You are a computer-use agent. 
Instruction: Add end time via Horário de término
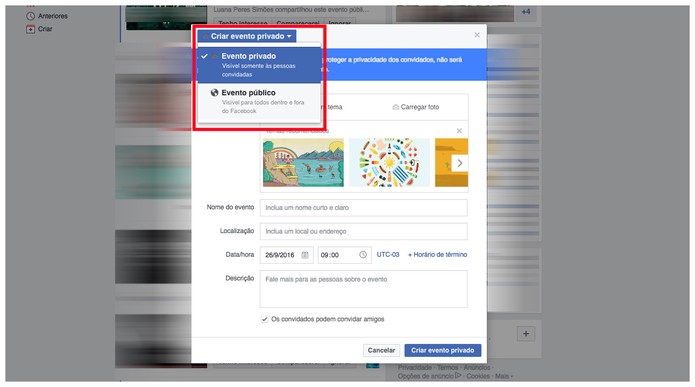tap(437, 254)
